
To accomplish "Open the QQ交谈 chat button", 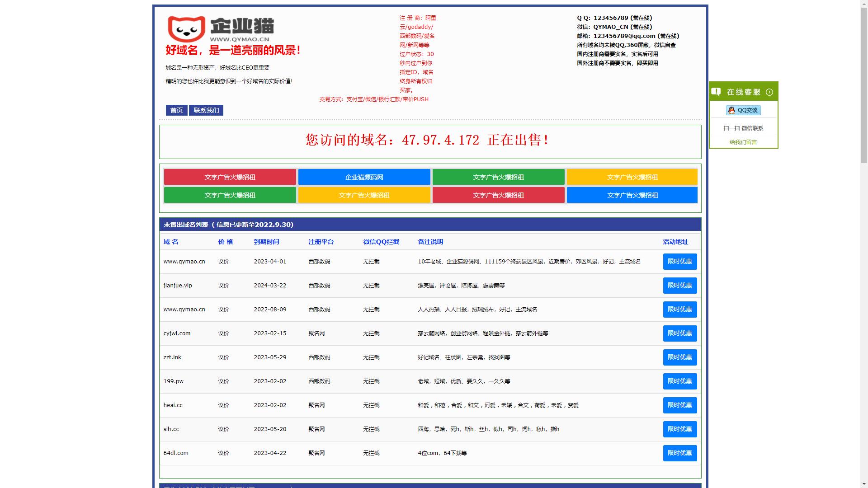I will tap(743, 110).
